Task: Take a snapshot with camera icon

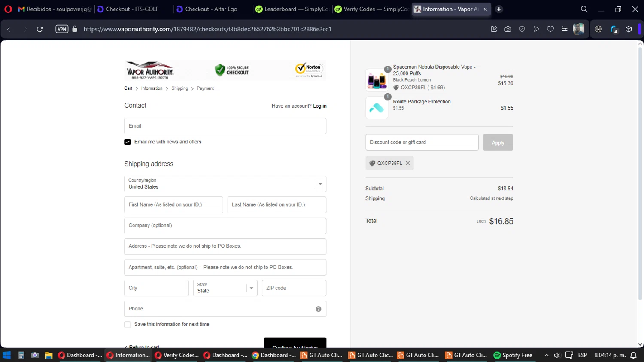Action: pos(508,29)
